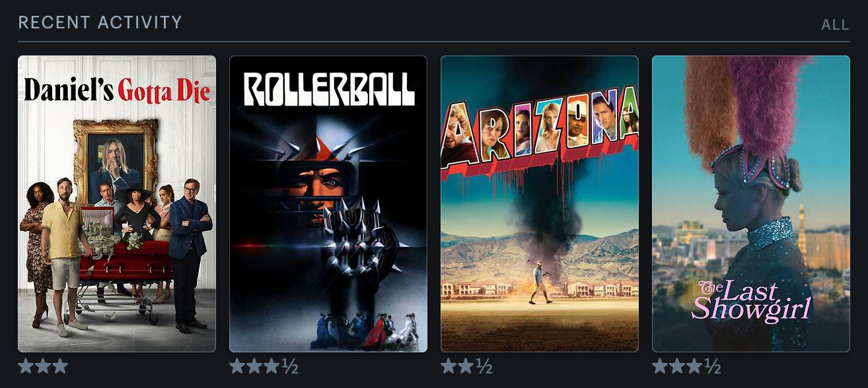Click The Last Showgirl pink title text
The image size is (868, 388).
point(751,300)
